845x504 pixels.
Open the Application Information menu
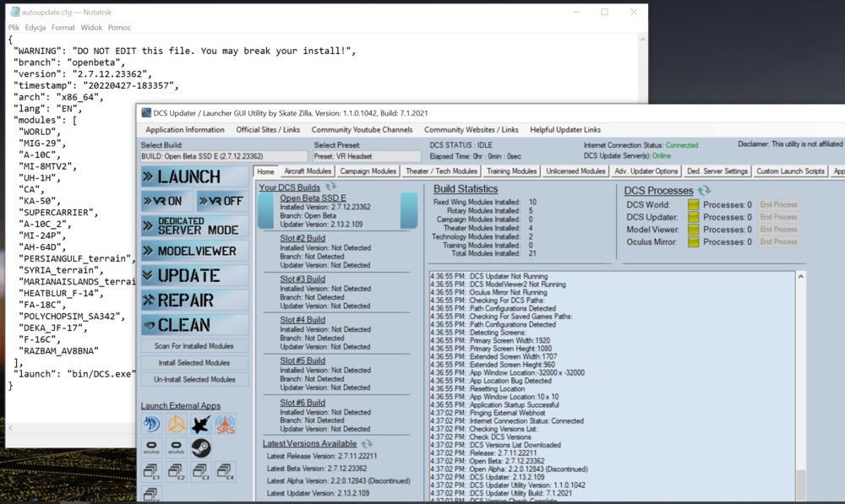[185, 130]
